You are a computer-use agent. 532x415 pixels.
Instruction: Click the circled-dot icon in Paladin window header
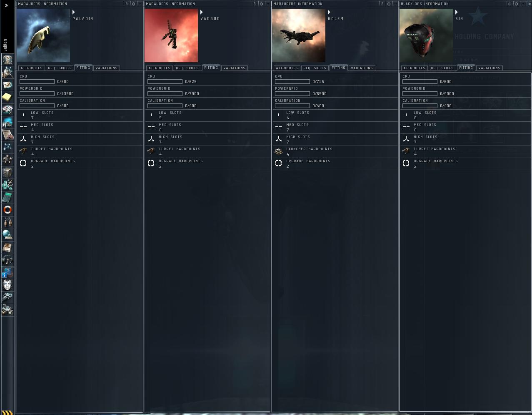pos(133,4)
